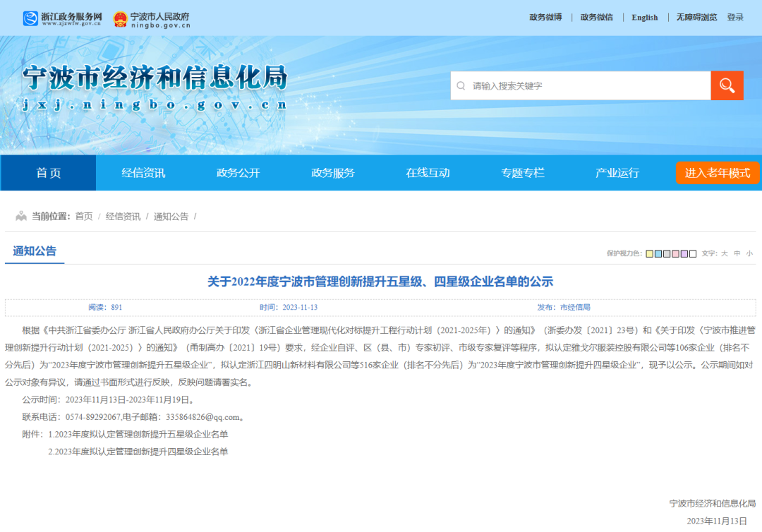This screenshot has width=762, height=532.
Task: Click the home icon in the breadcrumb bar
Action: 20,216
